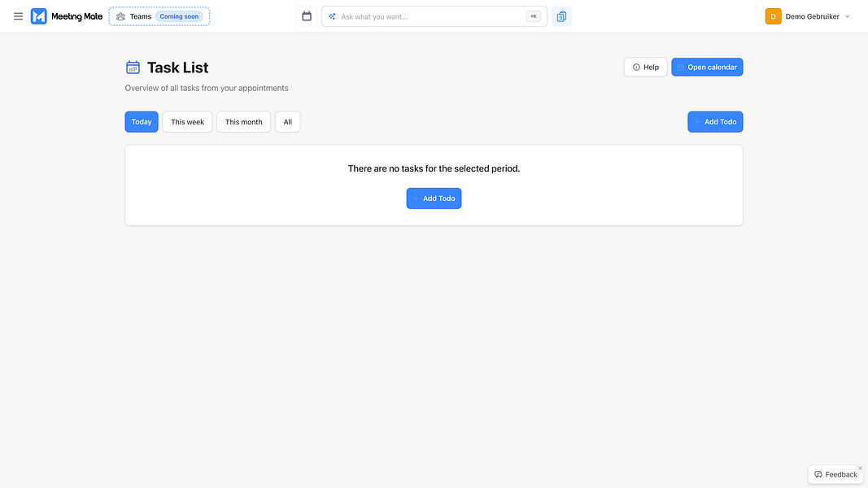Click the 'Coming soon' badge
868x488 pixels.
179,16
